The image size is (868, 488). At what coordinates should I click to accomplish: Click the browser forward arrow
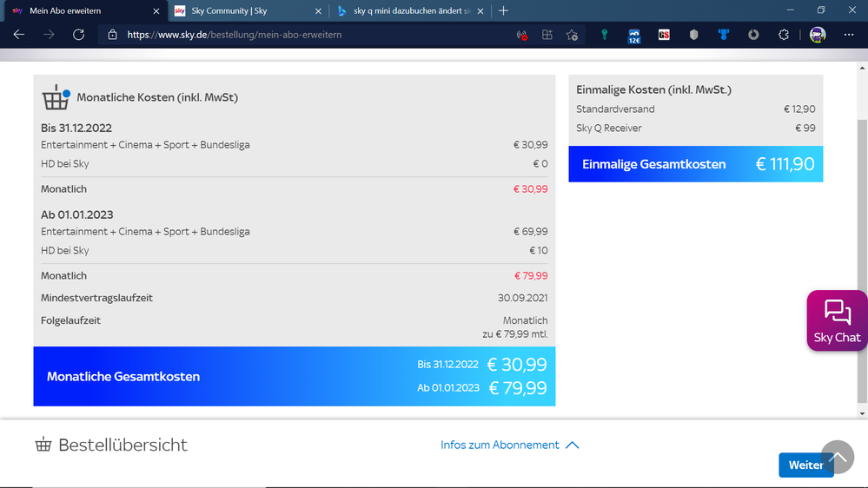point(49,35)
